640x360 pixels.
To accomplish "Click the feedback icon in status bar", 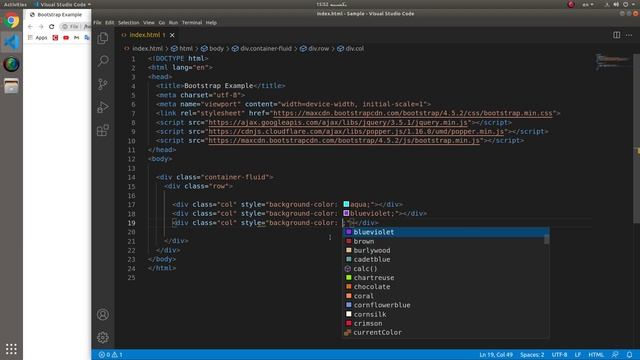I will click(615, 355).
